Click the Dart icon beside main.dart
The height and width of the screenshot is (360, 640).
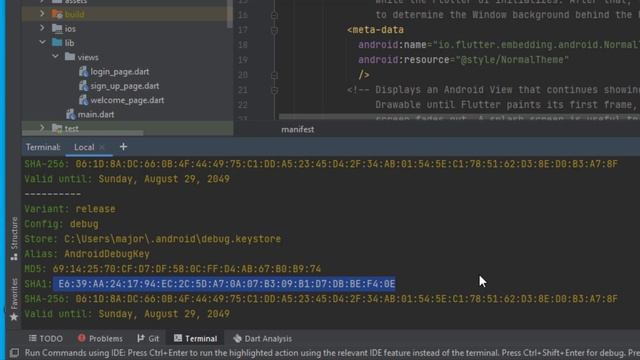(x=71, y=115)
